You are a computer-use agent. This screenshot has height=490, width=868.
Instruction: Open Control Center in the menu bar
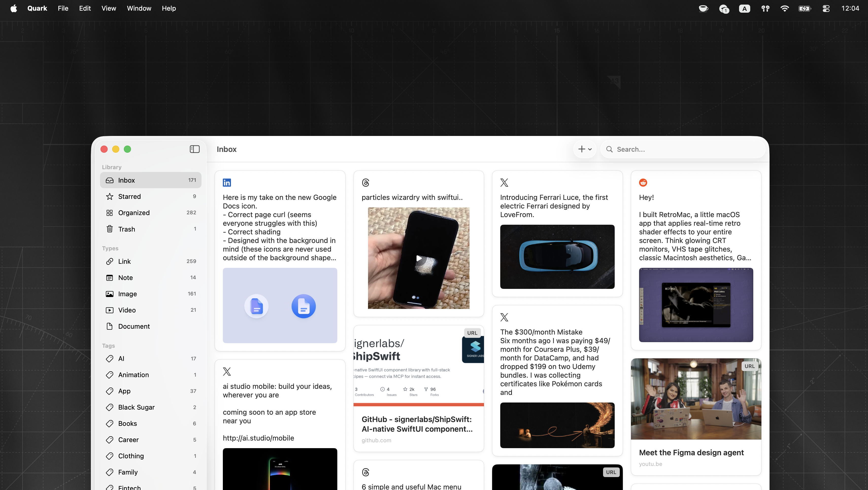826,8
